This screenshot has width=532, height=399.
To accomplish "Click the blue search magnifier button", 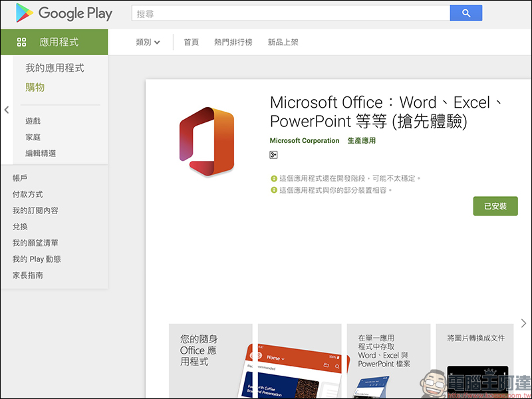I will tap(466, 13).
